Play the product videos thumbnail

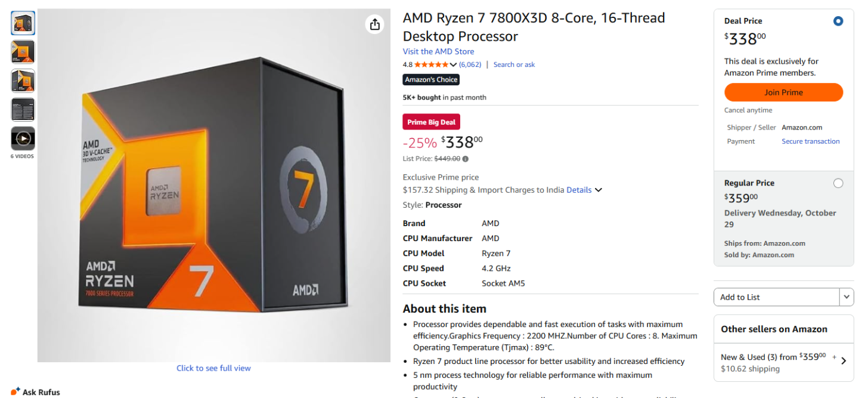23,138
